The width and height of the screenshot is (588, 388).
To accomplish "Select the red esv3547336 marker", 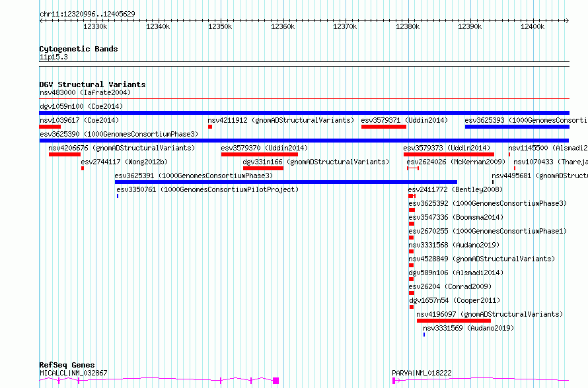I will coord(412,224).
